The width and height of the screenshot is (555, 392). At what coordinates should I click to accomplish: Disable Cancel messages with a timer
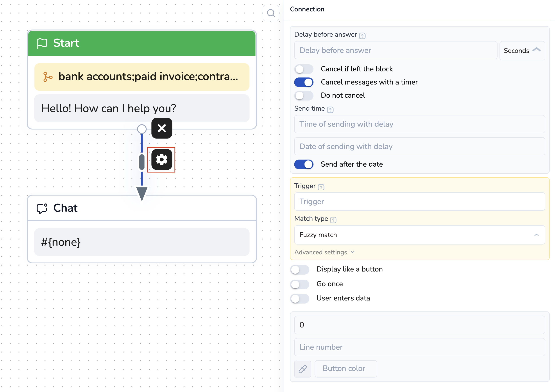[304, 83]
